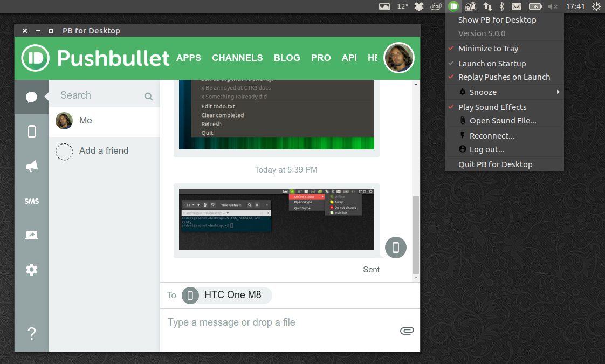This screenshot has width=605, height=364.
Task: Click the chat scrollbar down arrow
Action: (416, 278)
